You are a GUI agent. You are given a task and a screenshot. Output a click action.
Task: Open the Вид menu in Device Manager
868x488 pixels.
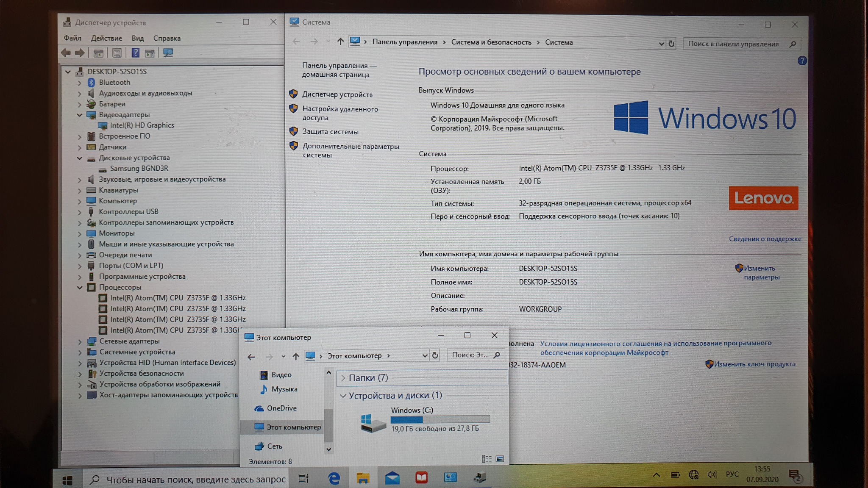[x=137, y=38]
